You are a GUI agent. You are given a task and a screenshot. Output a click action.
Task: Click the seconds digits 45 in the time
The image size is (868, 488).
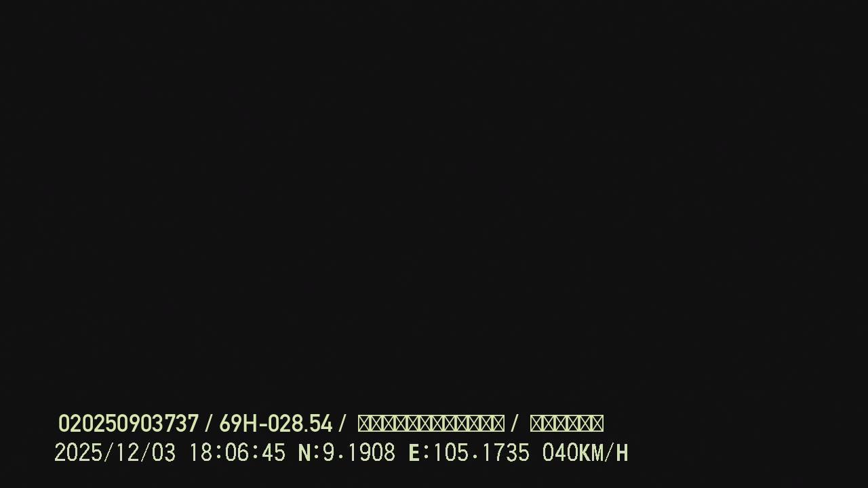point(273,453)
